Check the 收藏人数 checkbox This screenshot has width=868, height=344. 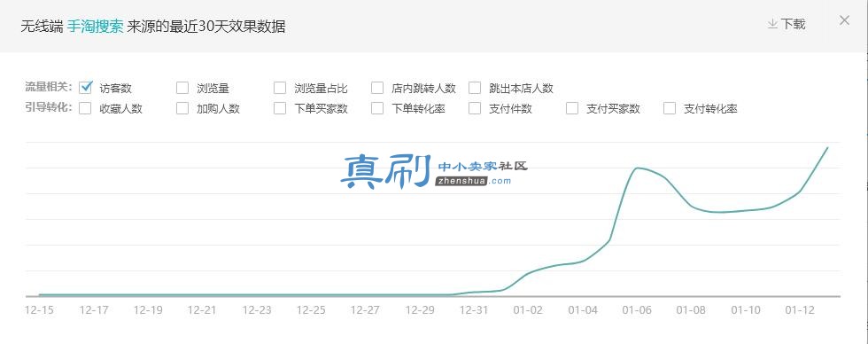pyautogui.click(x=85, y=108)
